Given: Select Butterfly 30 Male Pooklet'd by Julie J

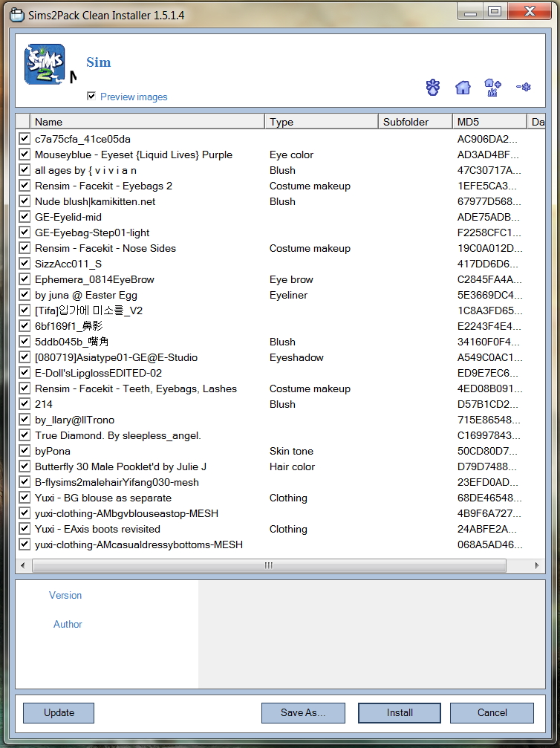Looking at the screenshot, I should tap(281, 466).
